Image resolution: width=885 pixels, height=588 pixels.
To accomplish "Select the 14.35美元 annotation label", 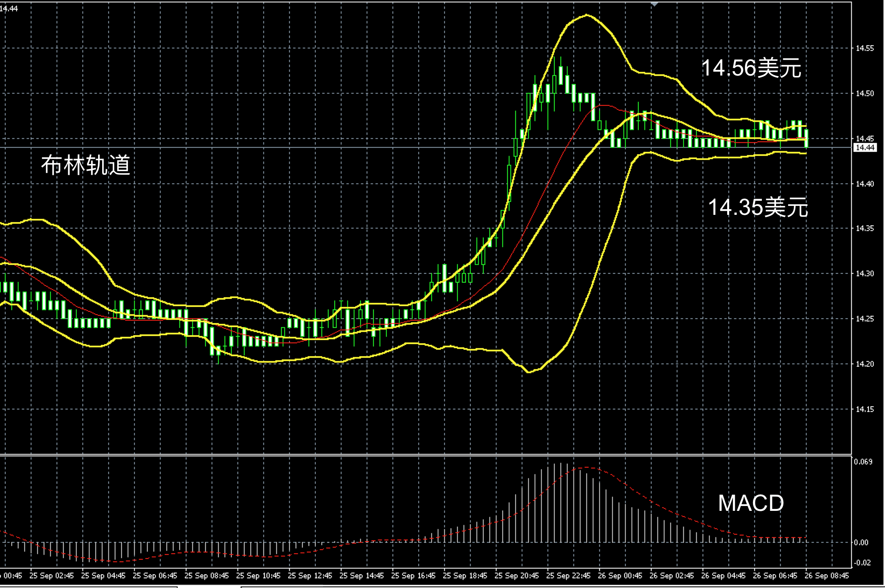I will pos(758,207).
